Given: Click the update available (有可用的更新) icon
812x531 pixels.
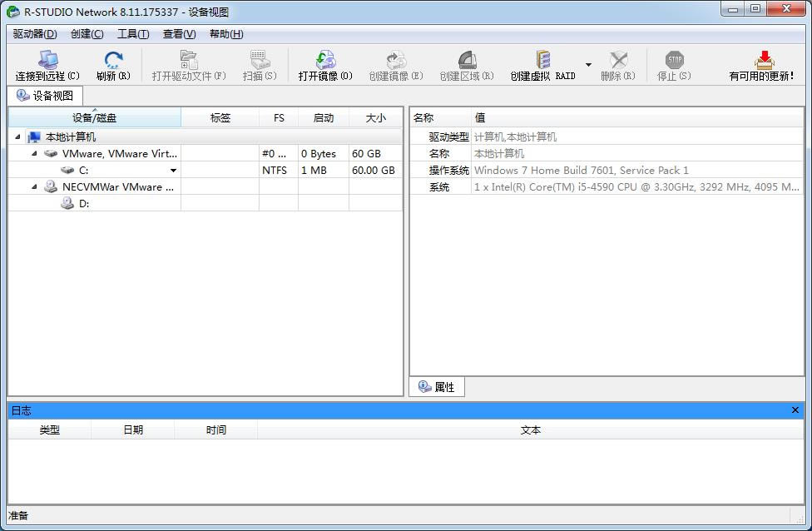Looking at the screenshot, I should click(x=764, y=60).
